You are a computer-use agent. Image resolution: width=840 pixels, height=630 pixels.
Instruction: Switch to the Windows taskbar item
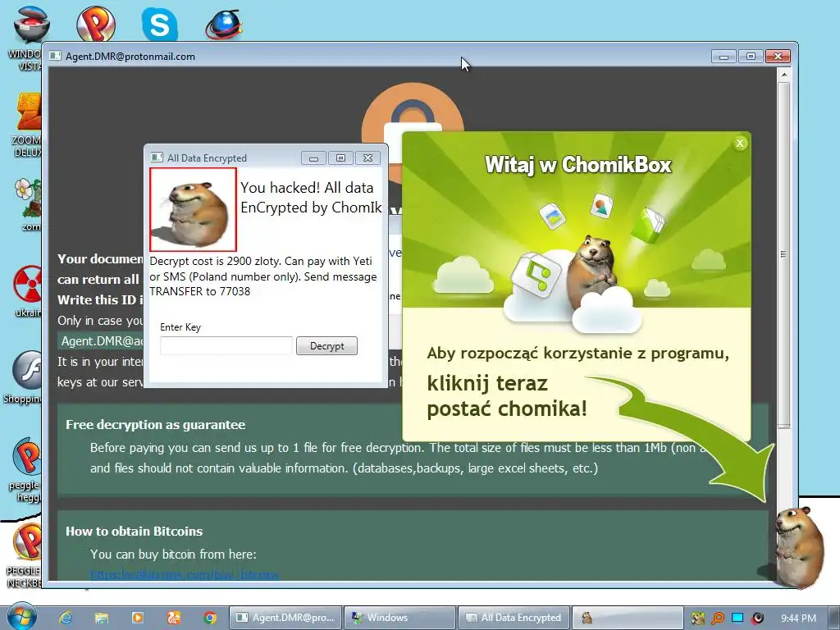pyautogui.click(x=399, y=618)
